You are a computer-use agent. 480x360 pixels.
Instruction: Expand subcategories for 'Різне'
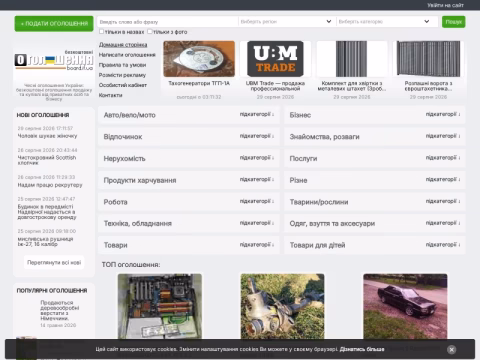[x=443, y=179]
